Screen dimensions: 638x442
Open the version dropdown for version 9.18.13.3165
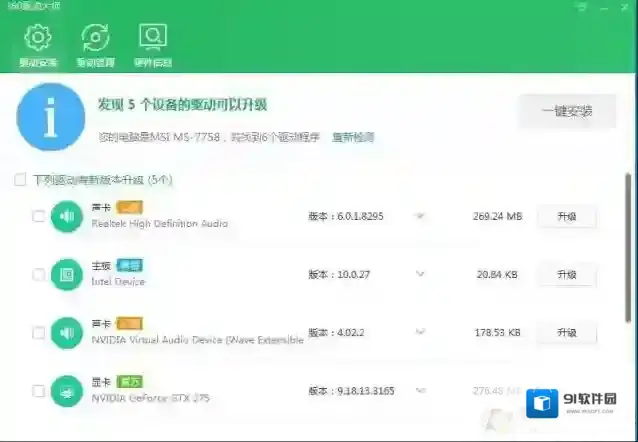coord(420,390)
